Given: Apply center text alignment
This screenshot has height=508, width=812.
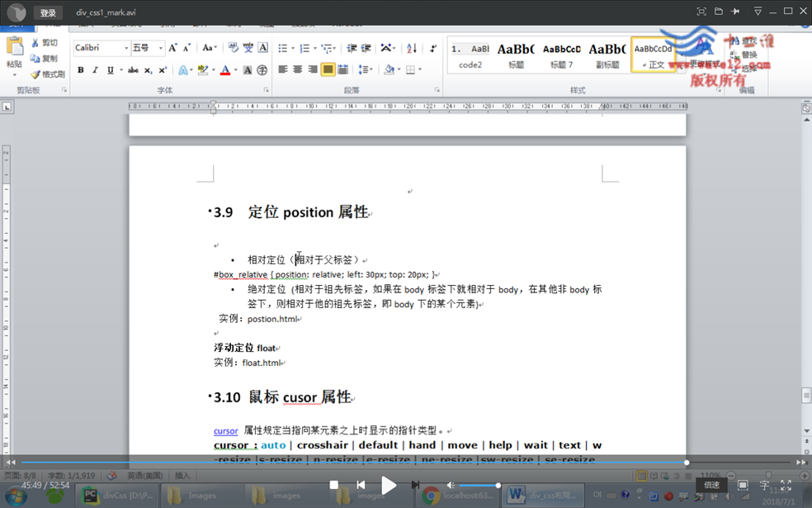Looking at the screenshot, I should pyautogui.click(x=298, y=70).
